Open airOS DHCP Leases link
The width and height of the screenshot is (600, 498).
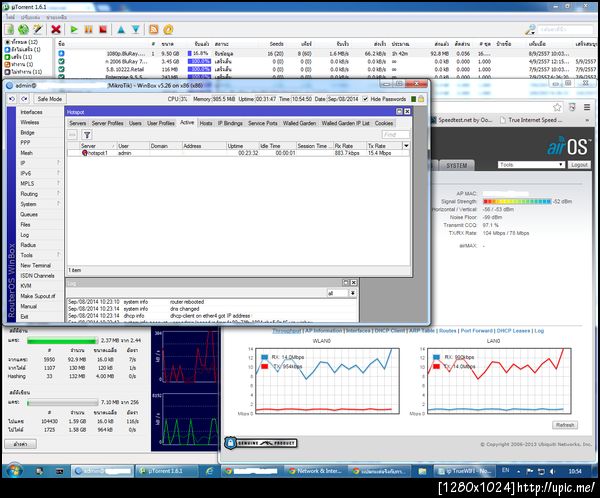(x=513, y=331)
